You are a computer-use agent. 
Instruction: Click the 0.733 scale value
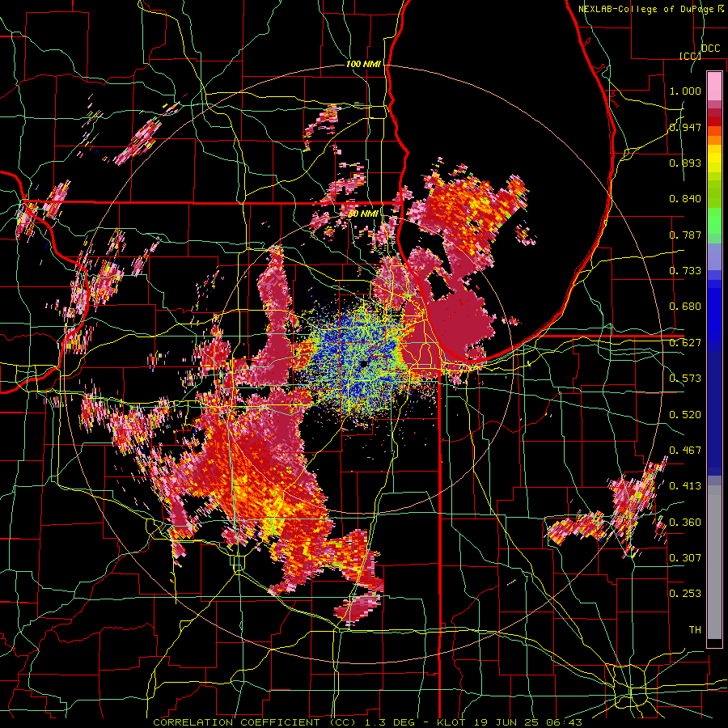(685, 271)
